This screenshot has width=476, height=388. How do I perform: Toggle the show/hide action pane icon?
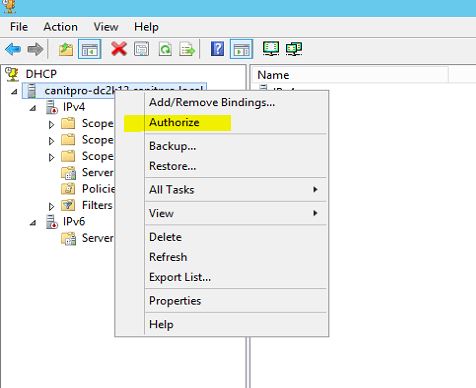tap(241, 49)
